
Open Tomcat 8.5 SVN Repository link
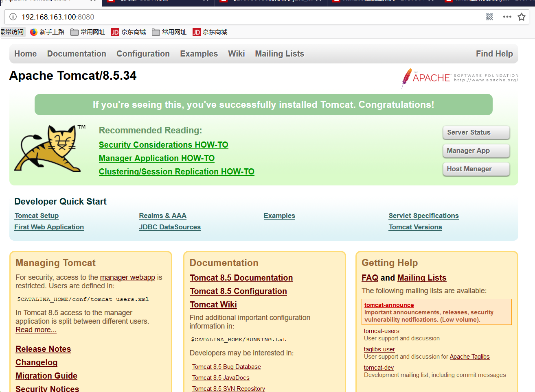(228, 389)
